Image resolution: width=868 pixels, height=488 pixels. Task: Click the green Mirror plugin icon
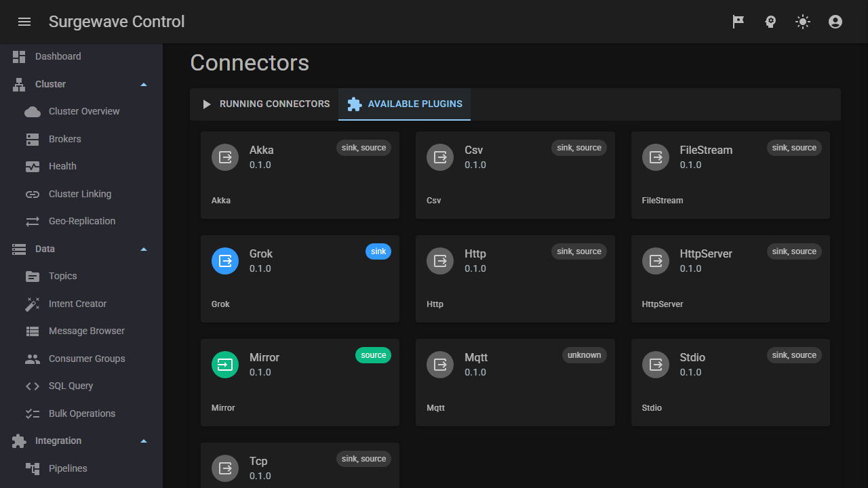click(x=225, y=365)
